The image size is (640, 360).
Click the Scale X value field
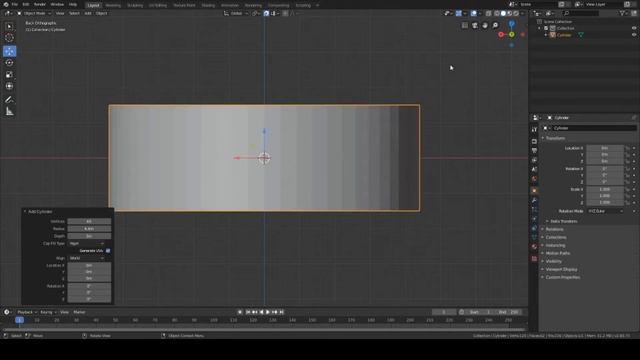point(605,189)
